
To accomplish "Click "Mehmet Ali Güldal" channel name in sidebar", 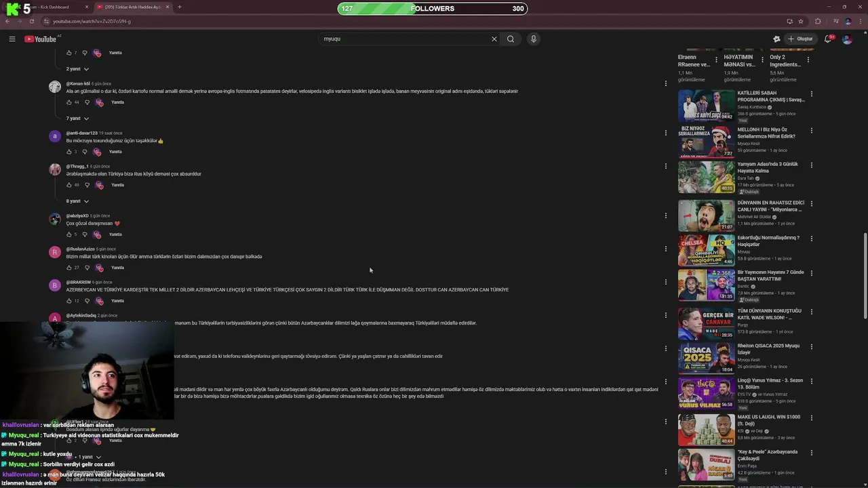I will click(x=755, y=217).
